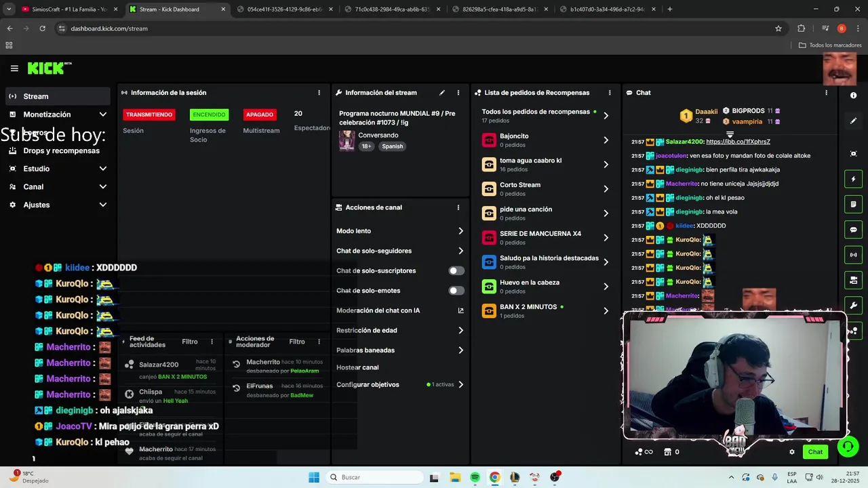Expand Huevo en la cabeza reward
Viewport: 868px width, 488px height.
coord(606,287)
